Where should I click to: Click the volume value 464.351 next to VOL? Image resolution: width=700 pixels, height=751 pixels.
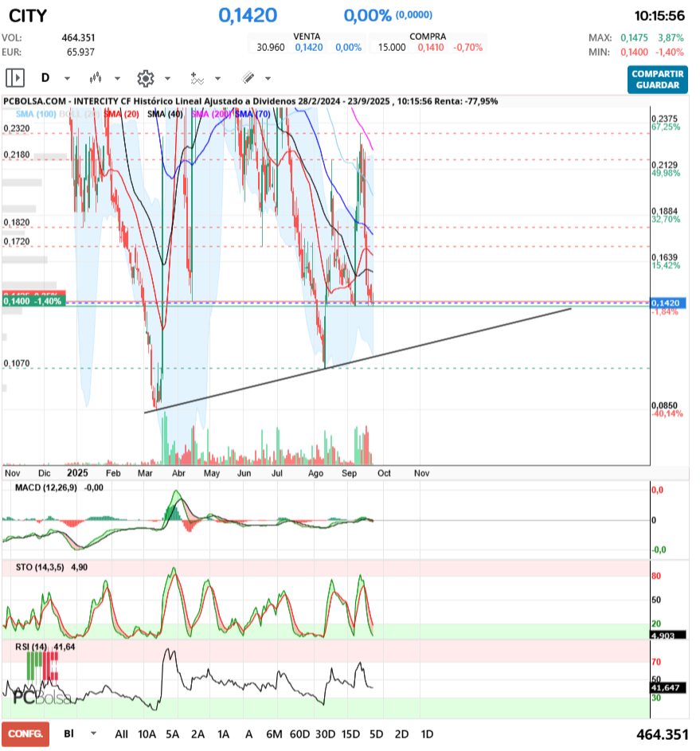79,38
